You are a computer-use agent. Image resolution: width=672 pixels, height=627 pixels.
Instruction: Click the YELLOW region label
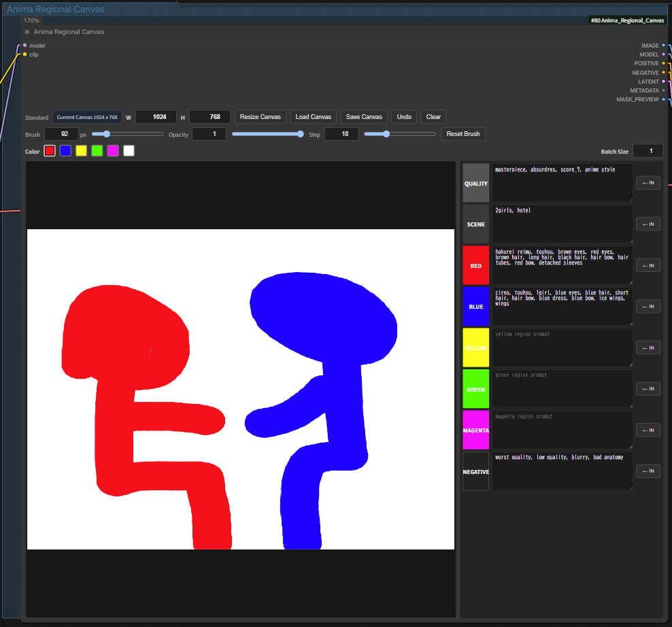[475, 348]
